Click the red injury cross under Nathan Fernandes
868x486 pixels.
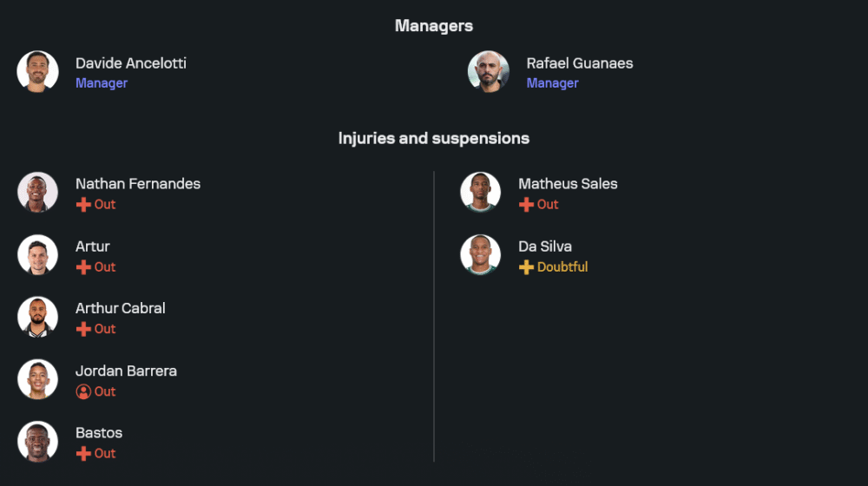coord(83,205)
